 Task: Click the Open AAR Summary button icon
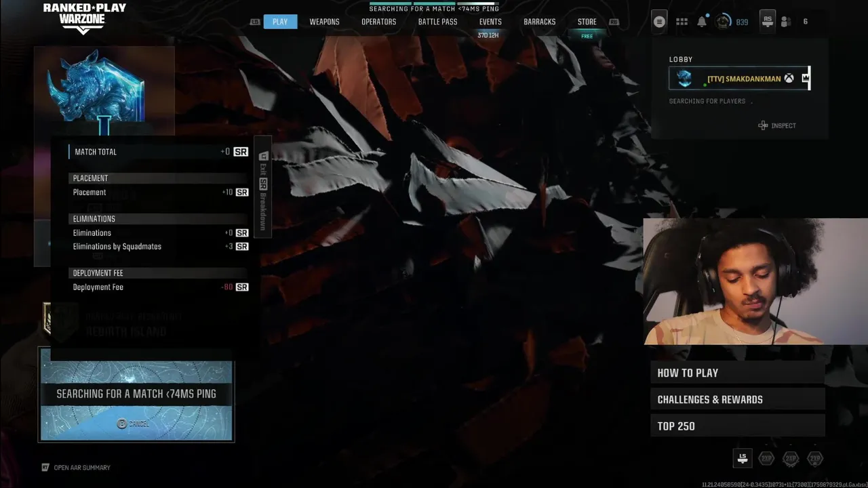45,468
